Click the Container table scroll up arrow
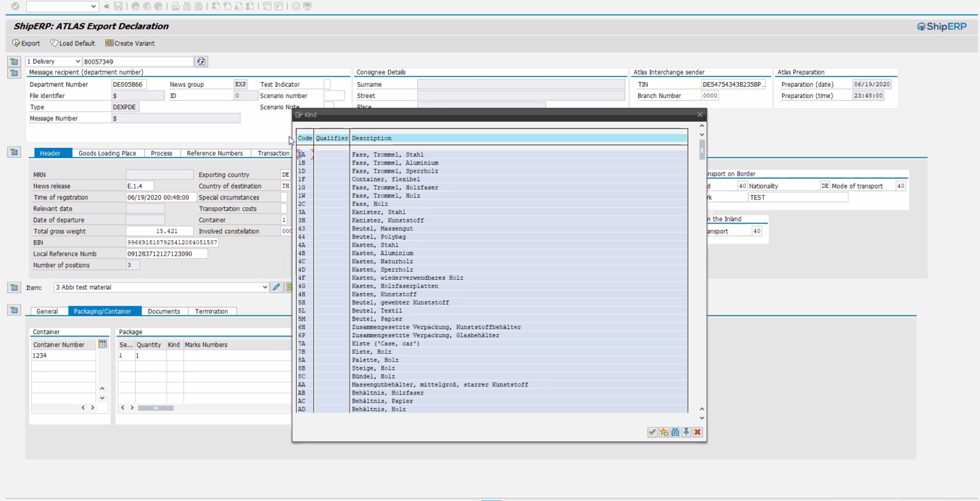 coord(102,388)
